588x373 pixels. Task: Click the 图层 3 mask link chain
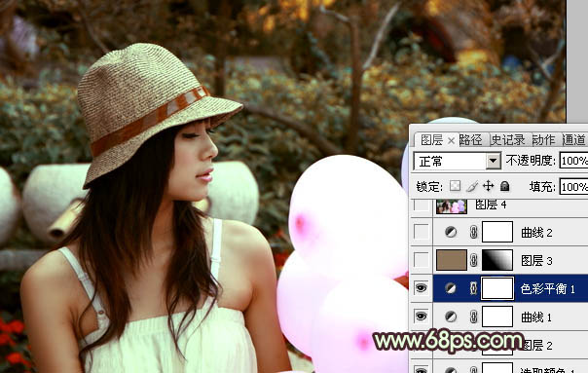[x=474, y=260]
